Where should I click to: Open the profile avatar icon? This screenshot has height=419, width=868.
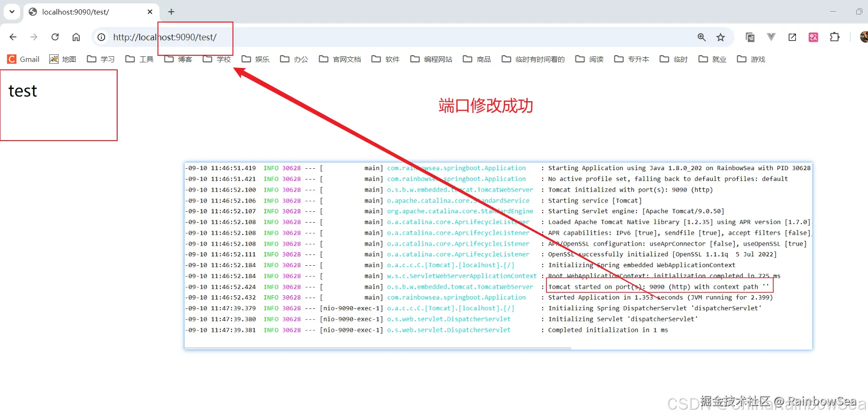pyautogui.click(x=864, y=37)
